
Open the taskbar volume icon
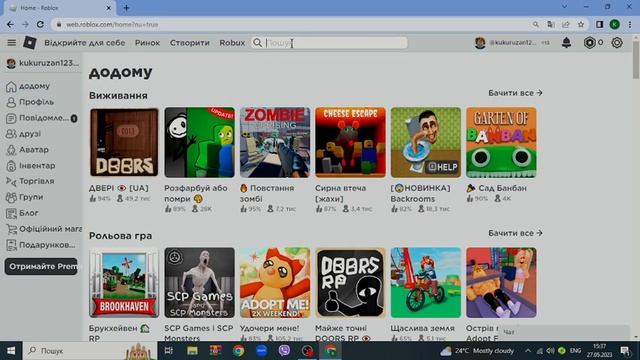coord(550,351)
